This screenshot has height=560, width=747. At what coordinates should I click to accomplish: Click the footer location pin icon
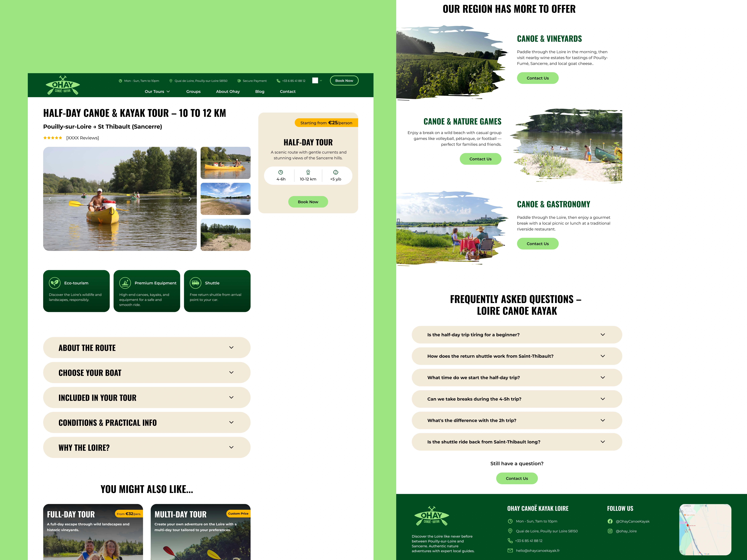pyautogui.click(x=510, y=531)
